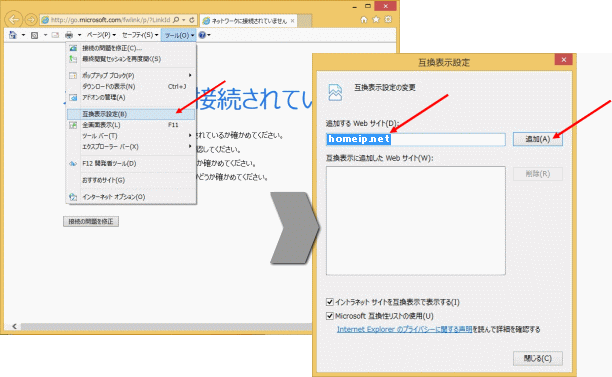Expand the feeds icon dropdown arrow
This screenshot has height=377, width=612.
pos(45,35)
